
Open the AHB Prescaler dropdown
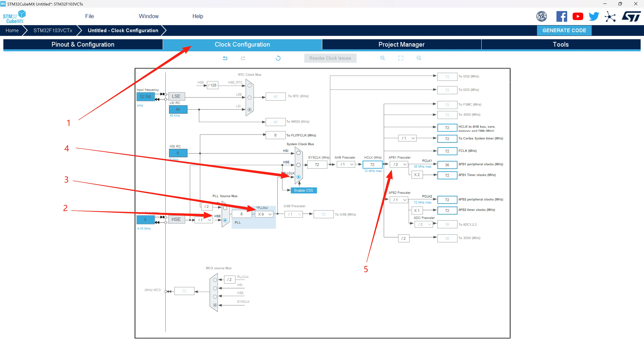tap(346, 164)
